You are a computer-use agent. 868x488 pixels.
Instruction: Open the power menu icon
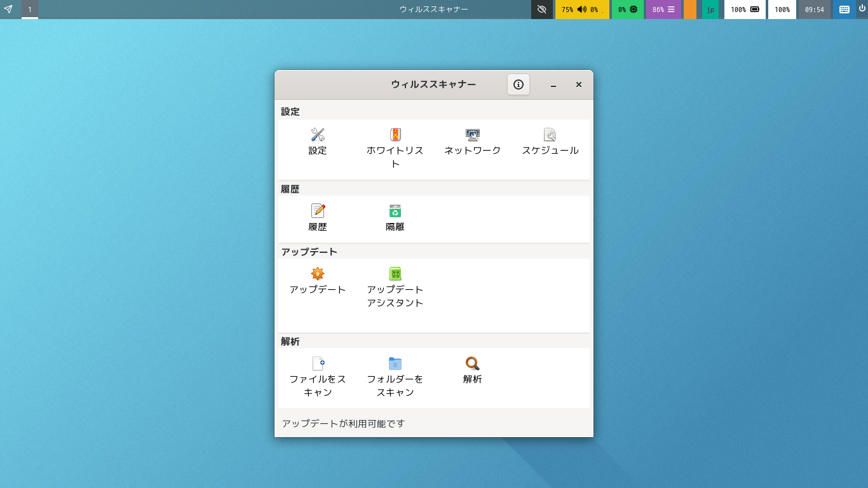[x=862, y=9]
